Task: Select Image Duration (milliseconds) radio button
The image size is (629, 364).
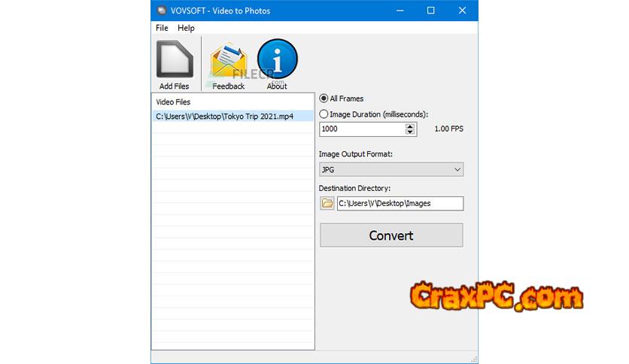Action: 324,114
